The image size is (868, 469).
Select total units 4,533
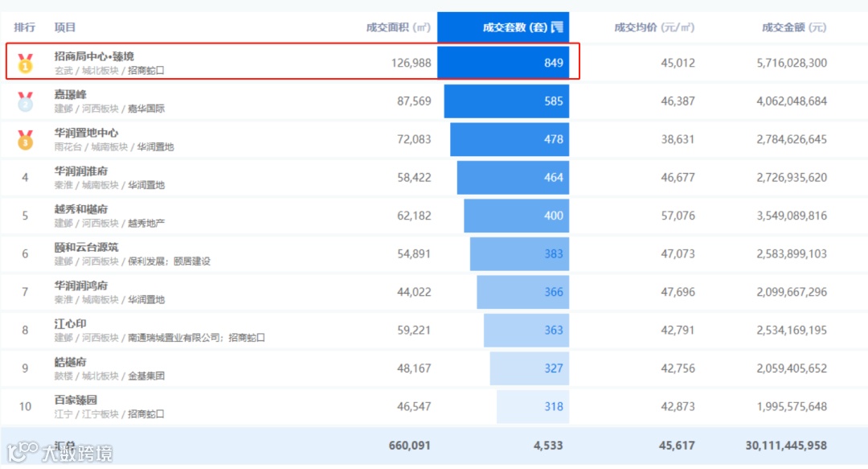(548, 446)
